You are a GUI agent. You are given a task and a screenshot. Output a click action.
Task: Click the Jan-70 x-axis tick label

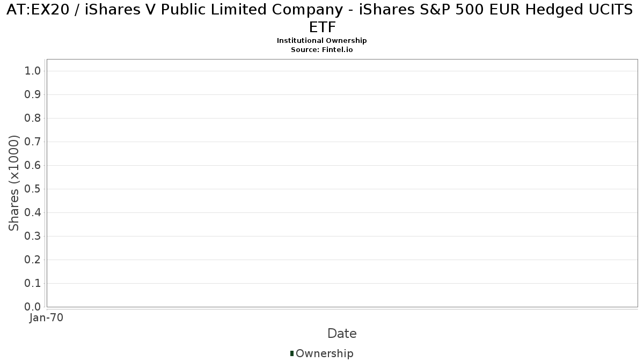point(47,317)
